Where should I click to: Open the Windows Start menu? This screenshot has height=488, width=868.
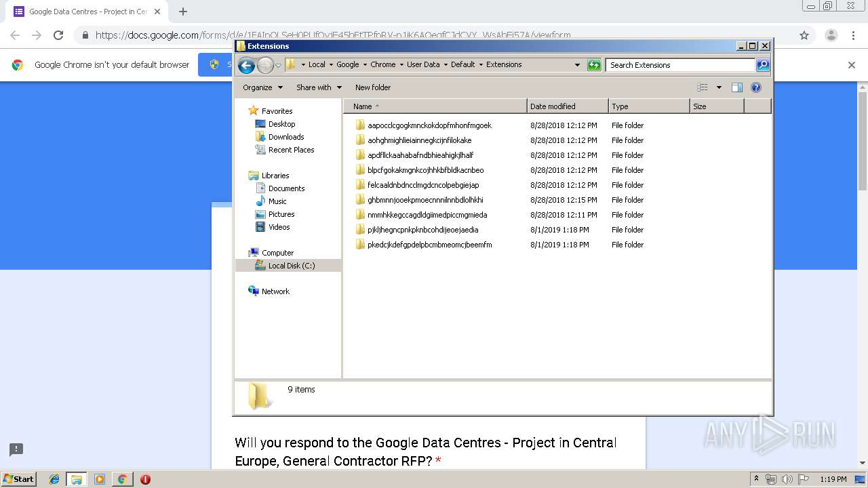click(x=18, y=479)
